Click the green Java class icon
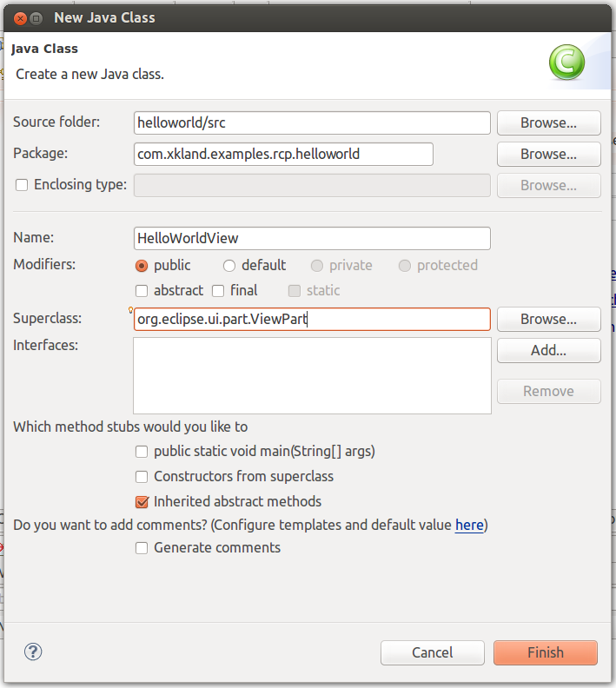The width and height of the screenshot is (616, 688). tap(566, 63)
